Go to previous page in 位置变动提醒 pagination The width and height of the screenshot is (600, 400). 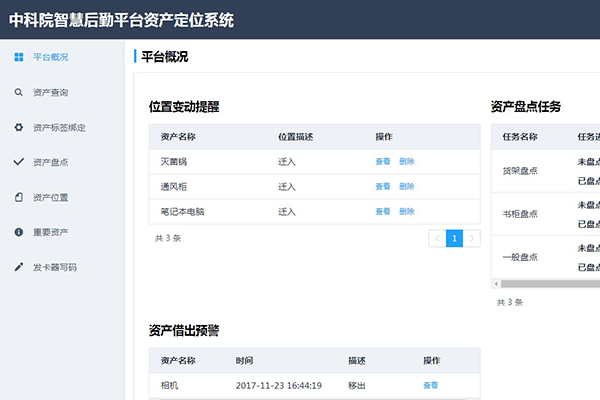[437, 238]
